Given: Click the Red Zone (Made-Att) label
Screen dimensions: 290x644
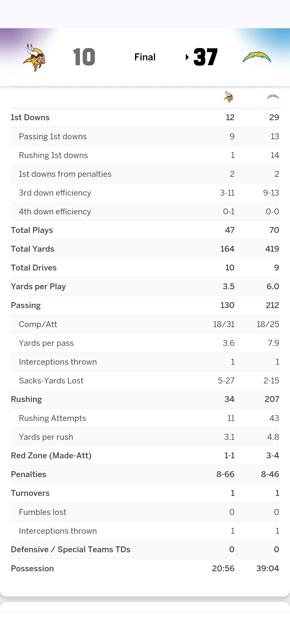Looking at the screenshot, I should 51,456.
